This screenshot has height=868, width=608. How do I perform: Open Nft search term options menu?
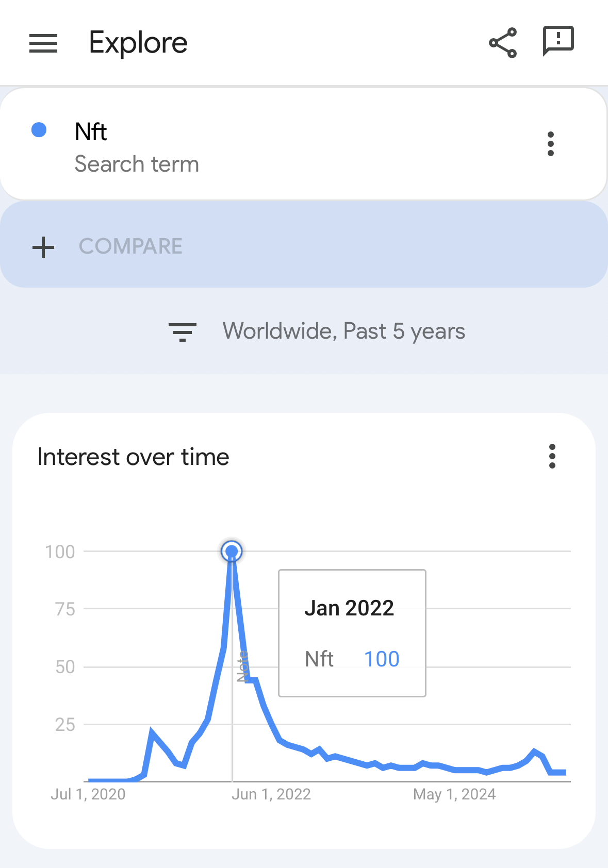pos(551,144)
